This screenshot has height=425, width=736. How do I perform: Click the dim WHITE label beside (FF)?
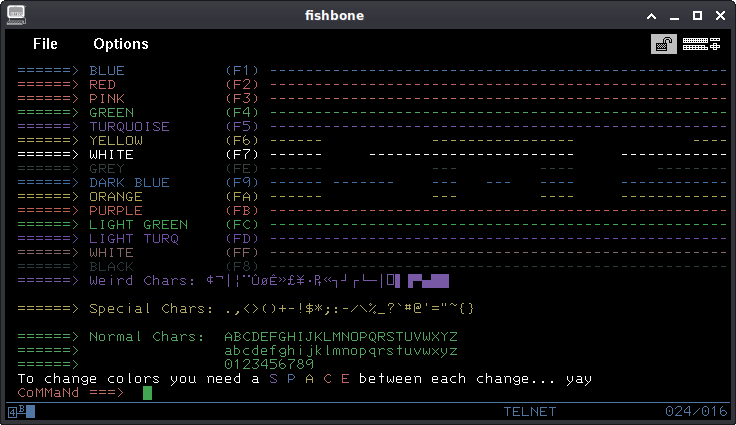point(112,253)
